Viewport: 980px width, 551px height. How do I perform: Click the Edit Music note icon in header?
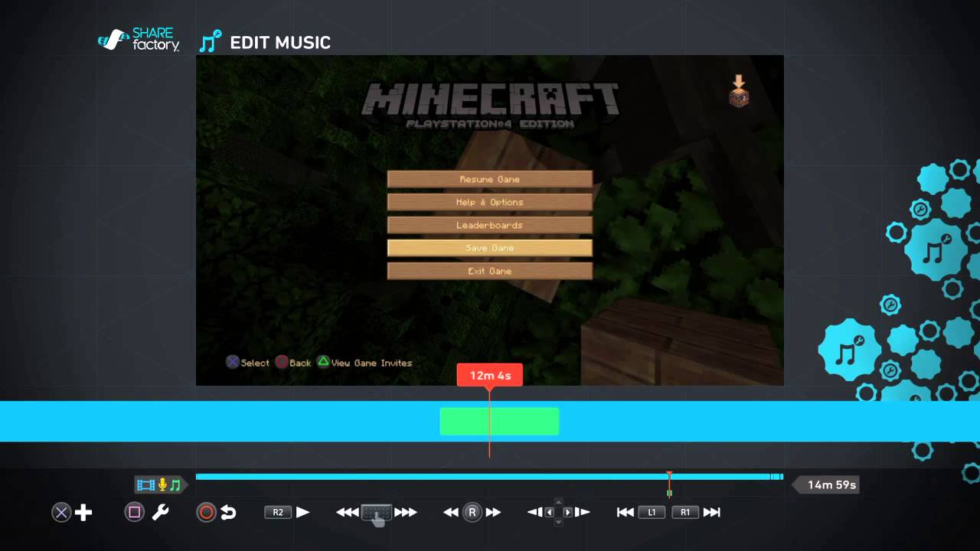click(x=210, y=41)
